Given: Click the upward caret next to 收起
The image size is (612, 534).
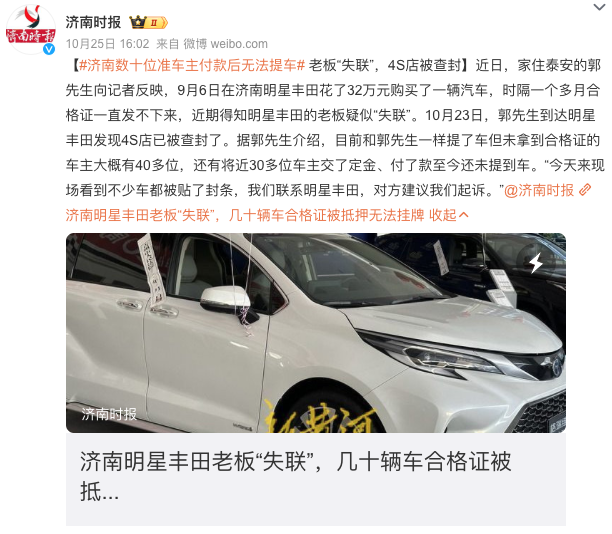Looking at the screenshot, I should 464,215.
